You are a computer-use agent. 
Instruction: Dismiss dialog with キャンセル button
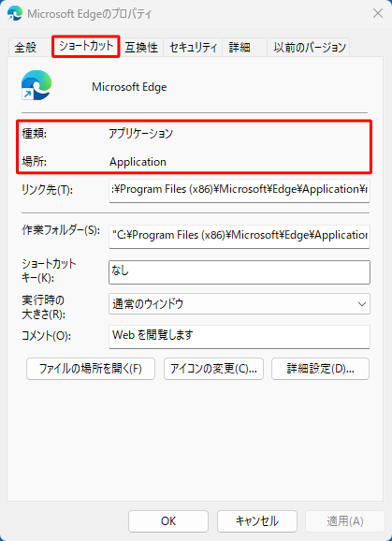(257, 521)
